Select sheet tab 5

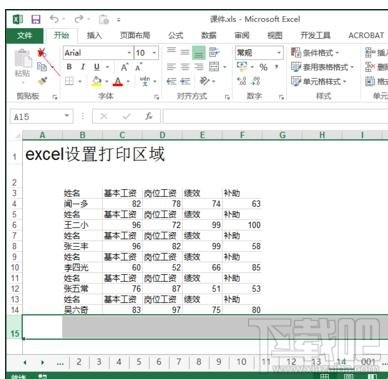[x=139, y=362]
